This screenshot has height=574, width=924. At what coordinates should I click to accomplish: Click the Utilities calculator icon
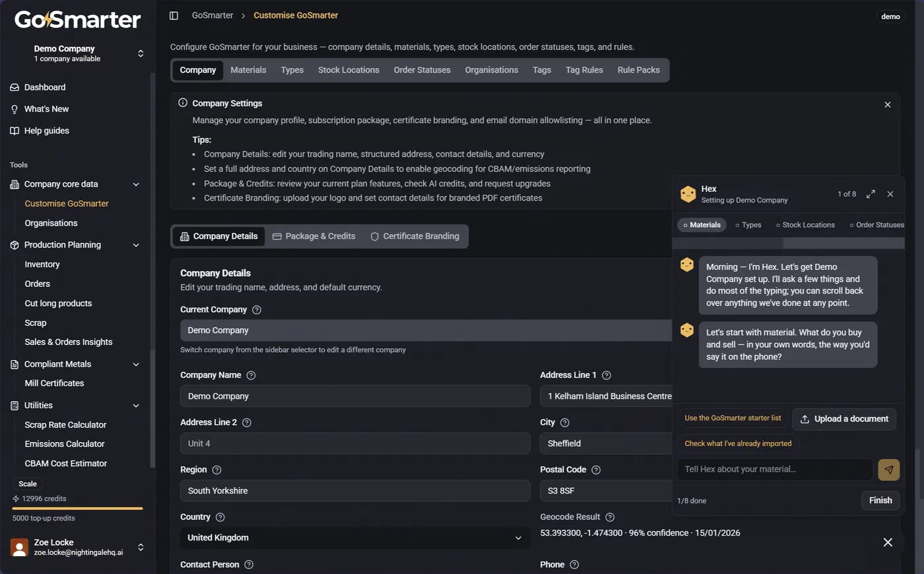(x=15, y=406)
